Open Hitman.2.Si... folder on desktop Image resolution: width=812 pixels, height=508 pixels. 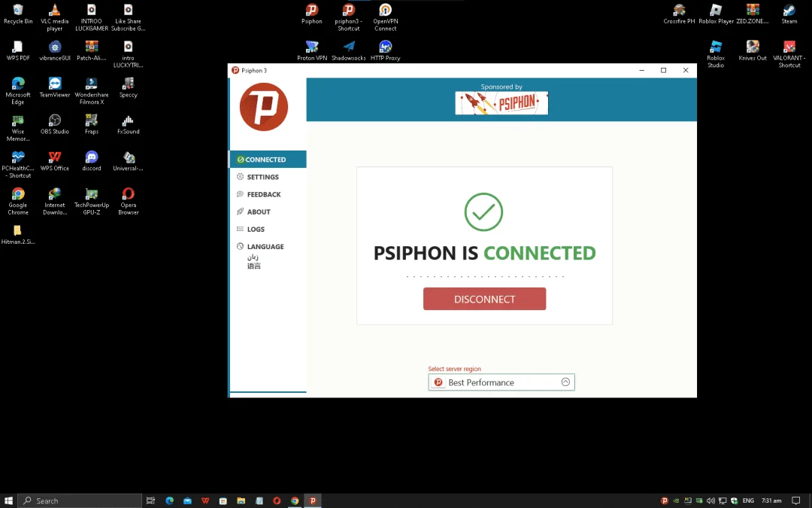pyautogui.click(x=18, y=234)
